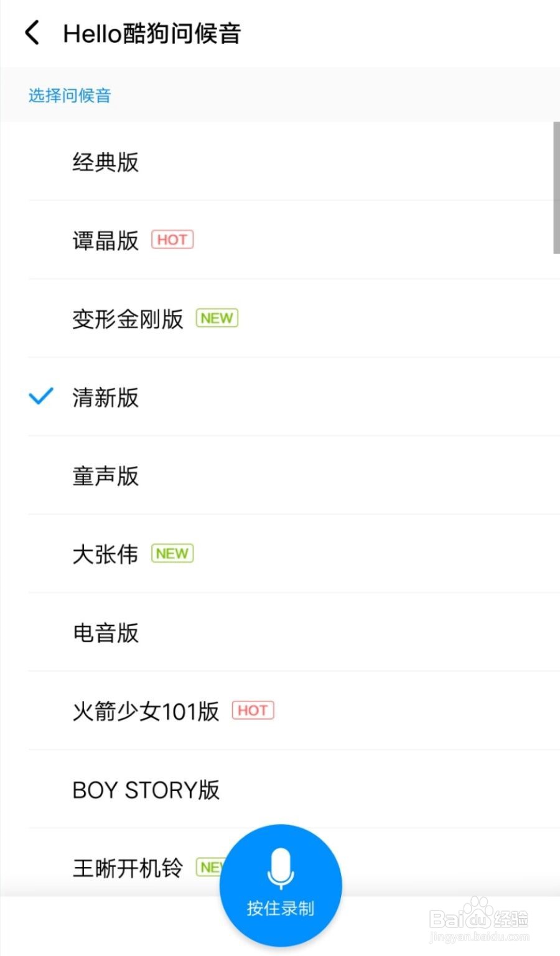Click the NEW badge beside 王晰开机铃
Image resolution: width=560 pixels, height=956 pixels.
212,866
